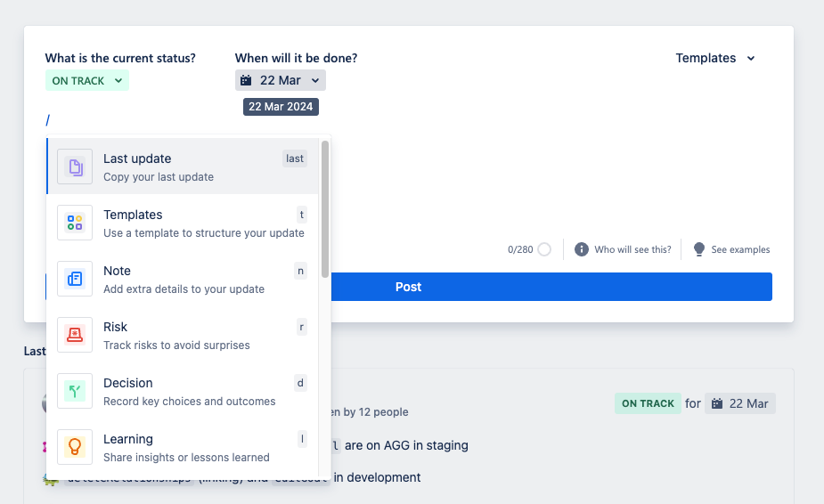Click the lightbulb icon beside See examples
This screenshot has width=824, height=504.
(699, 249)
